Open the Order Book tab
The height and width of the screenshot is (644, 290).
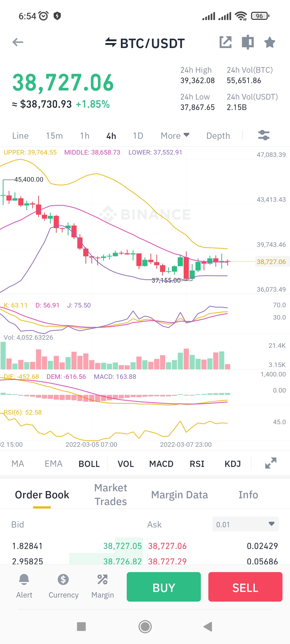(x=42, y=495)
